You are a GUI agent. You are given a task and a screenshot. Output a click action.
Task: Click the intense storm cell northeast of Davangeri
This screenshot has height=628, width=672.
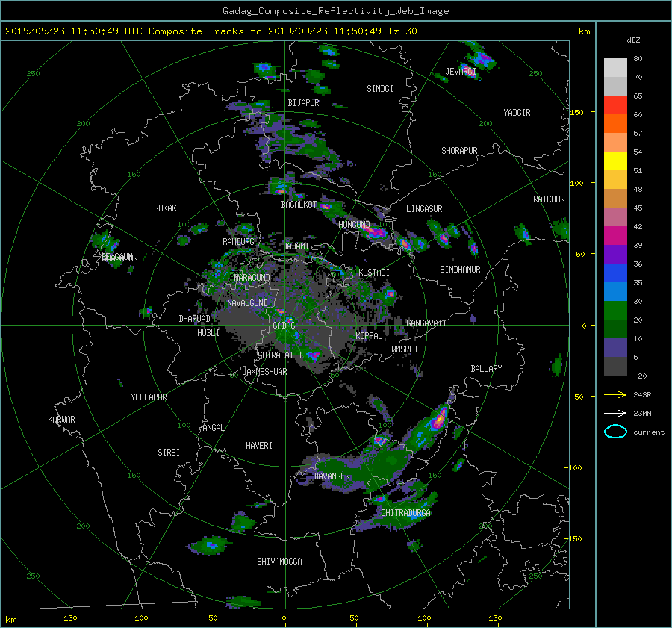pyautogui.click(x=438, y=420)
